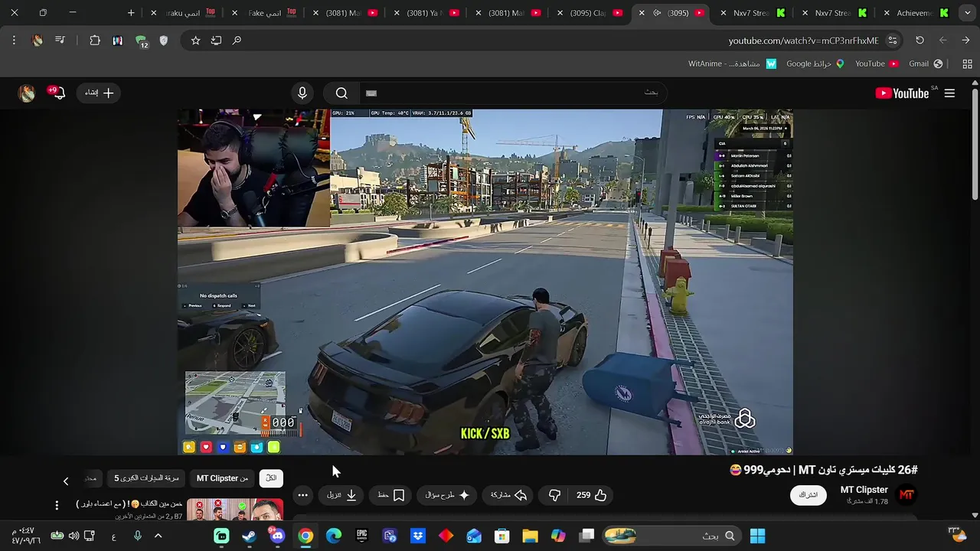Click the shield extension icon
This screenshot has height=551, width=980.
[163, 41]
